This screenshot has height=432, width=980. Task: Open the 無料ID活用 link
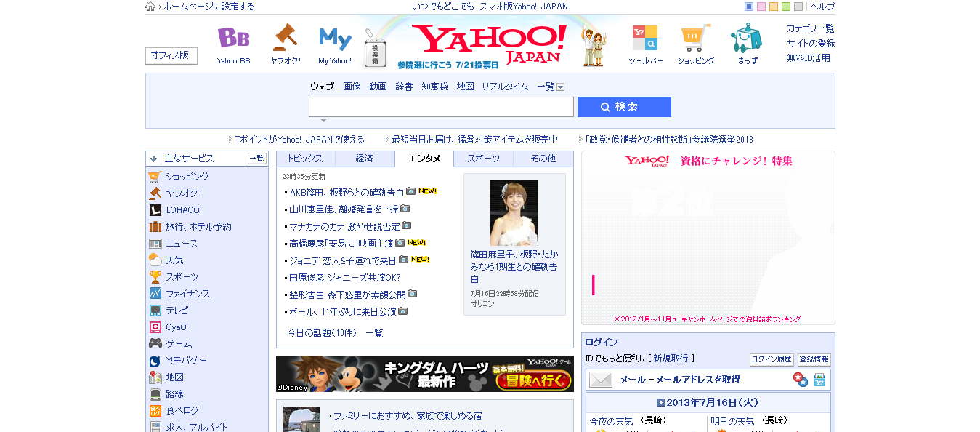click(x=809, y=57)
